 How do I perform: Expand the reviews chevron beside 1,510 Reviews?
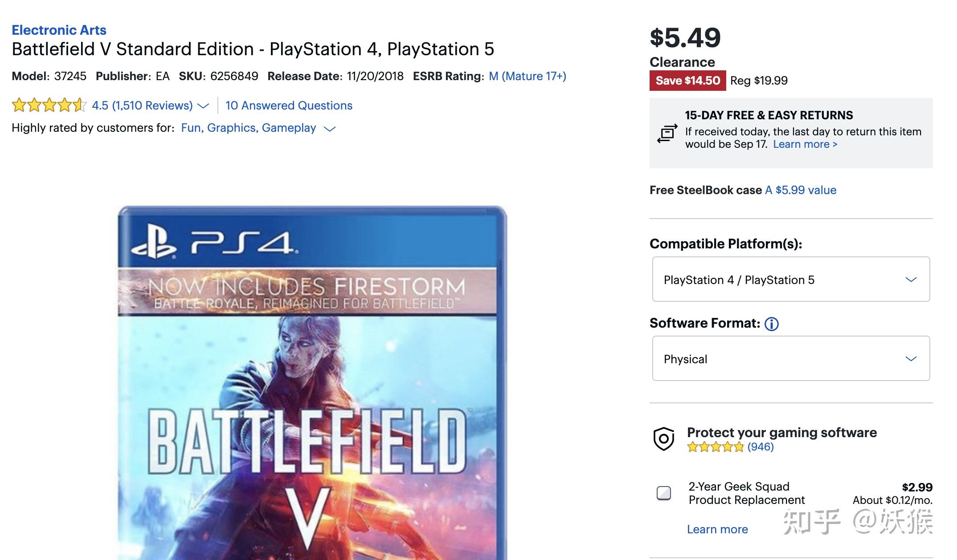pyautogui.click(x=203, y=106)
